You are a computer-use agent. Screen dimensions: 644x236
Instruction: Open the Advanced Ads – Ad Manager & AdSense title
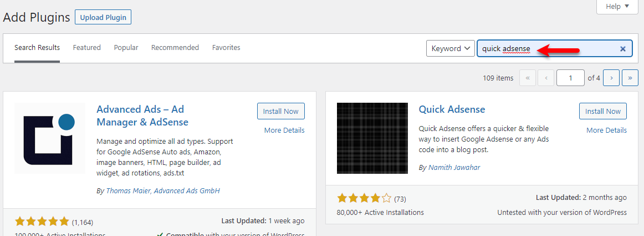point(142,116)
